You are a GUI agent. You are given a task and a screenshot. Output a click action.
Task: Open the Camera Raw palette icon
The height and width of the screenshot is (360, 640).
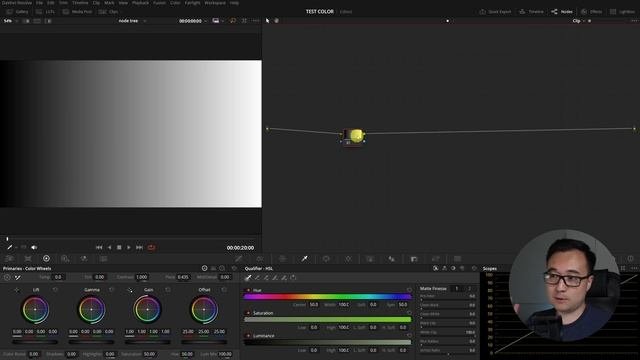[x=9, y=258]
